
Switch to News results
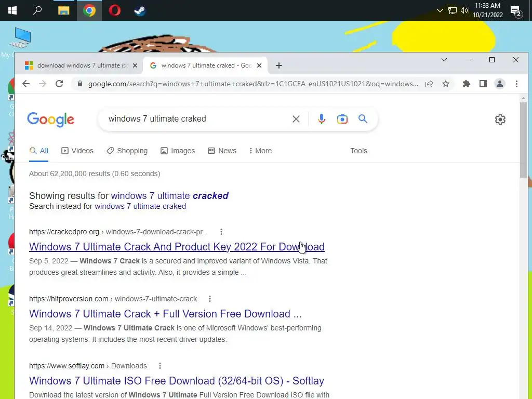222,151
